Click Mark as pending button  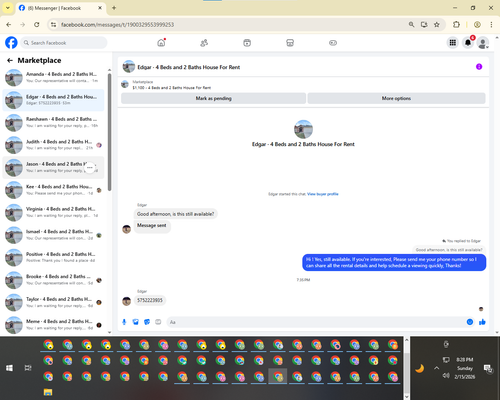coord(213,98)
